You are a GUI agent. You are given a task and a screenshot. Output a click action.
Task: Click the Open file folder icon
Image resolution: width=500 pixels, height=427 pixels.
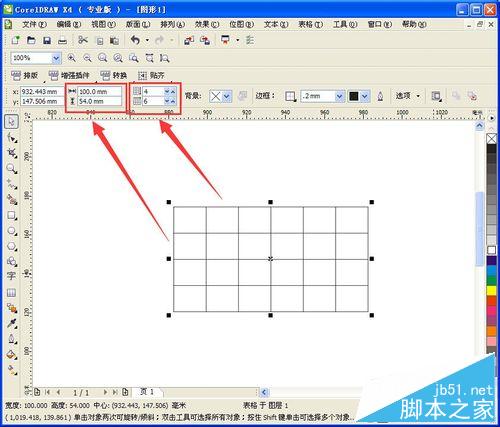pyautogui.click(x=31, y=41)
